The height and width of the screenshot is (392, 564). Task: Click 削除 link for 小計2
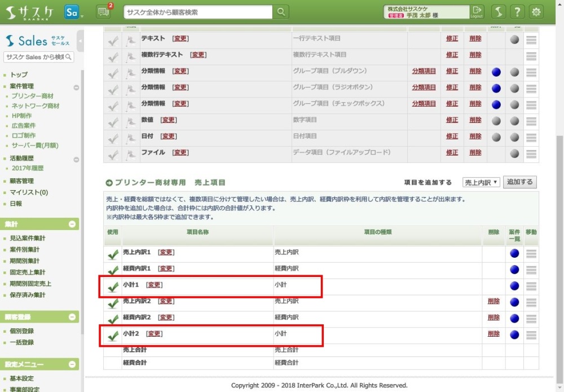click(493, 334)
